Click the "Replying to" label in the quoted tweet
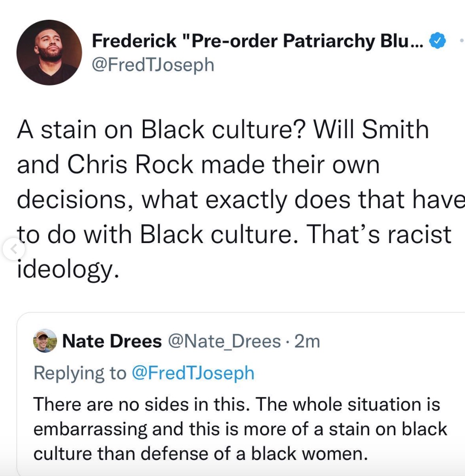This screenshot has height=476, width=465. pos(79,373)
